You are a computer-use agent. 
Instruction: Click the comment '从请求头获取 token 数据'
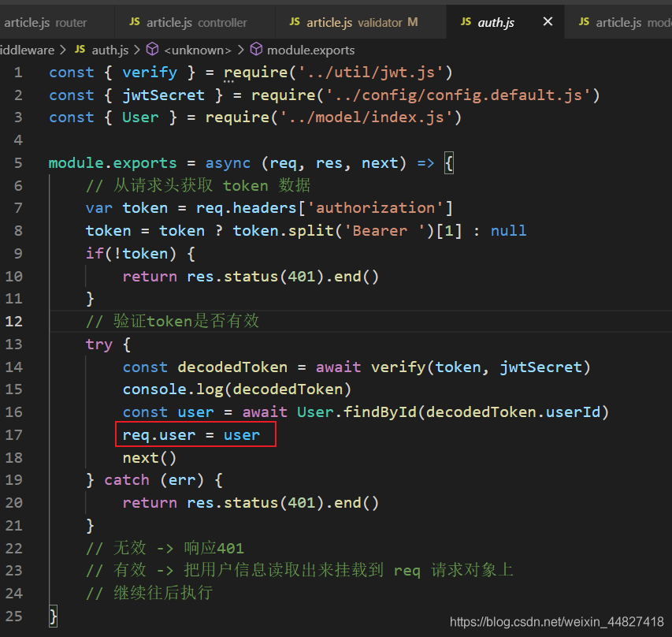pyautogui.click(x=212, y=185)
